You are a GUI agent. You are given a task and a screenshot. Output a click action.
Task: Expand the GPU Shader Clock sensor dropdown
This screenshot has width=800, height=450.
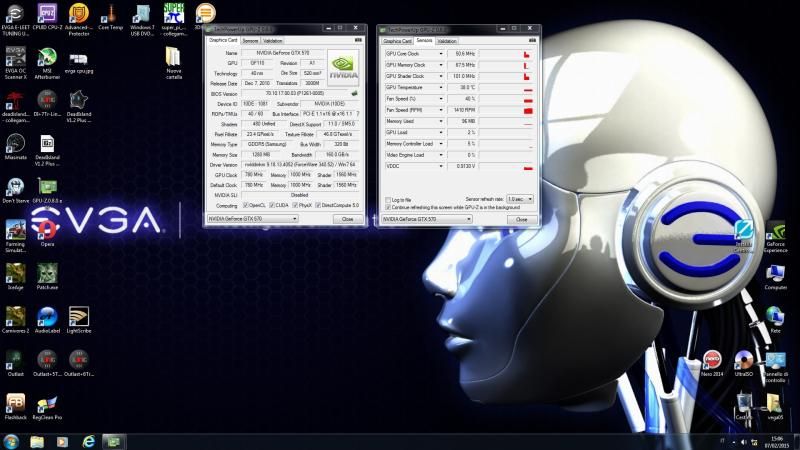pyautogui.click(x=441, y=76)
